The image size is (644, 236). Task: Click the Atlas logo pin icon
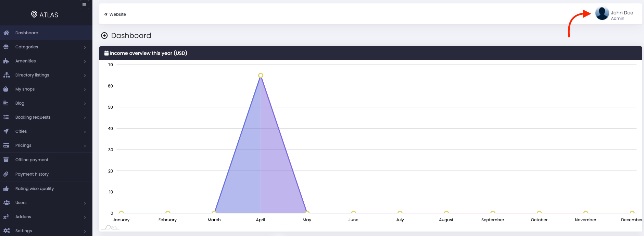pos(34,14)
